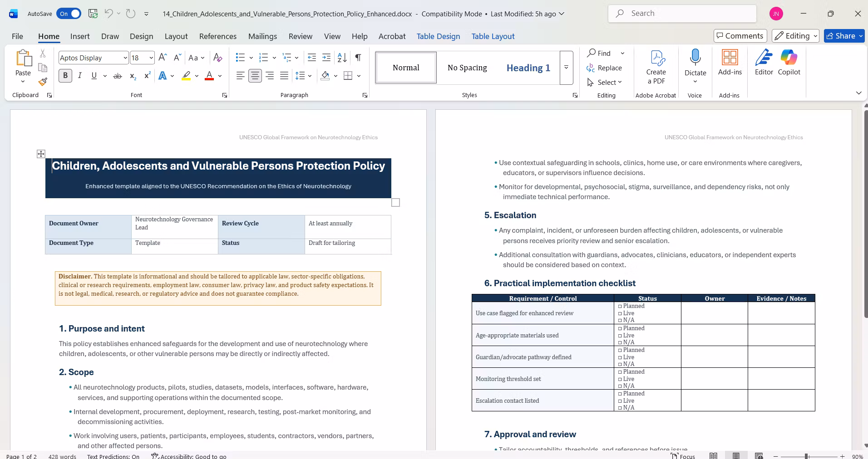Image resolution: width=868 pixels, height=459 pixels.
Task: Toggle the AutoSave switch off
Action: [69, 14]
